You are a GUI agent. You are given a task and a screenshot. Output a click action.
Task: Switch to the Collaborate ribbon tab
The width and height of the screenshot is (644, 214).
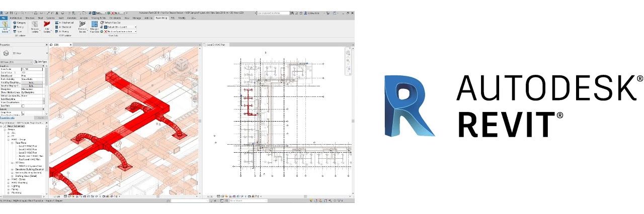(115, 18)
